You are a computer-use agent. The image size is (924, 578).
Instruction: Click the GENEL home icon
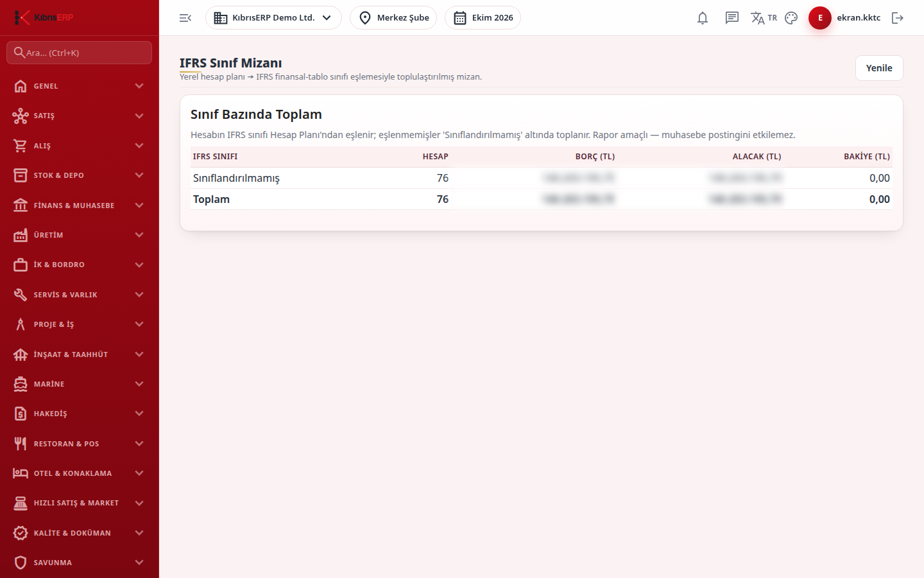click(21, 86)
